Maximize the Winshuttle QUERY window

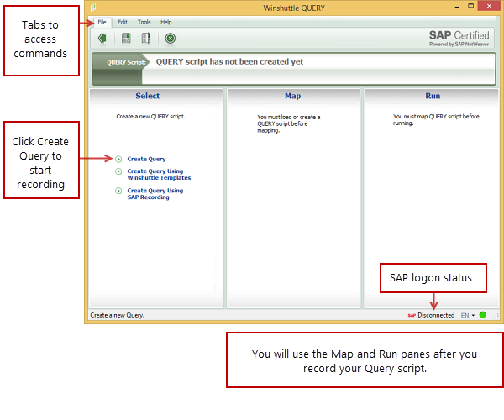[470, 6]
